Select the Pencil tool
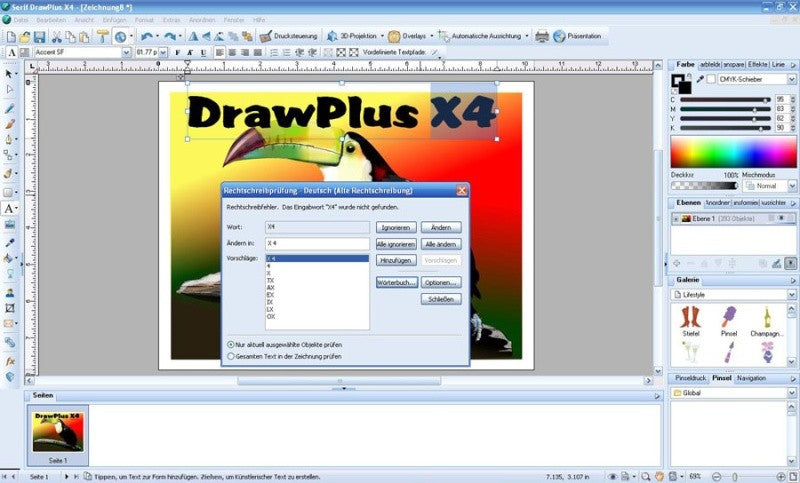 9,109
